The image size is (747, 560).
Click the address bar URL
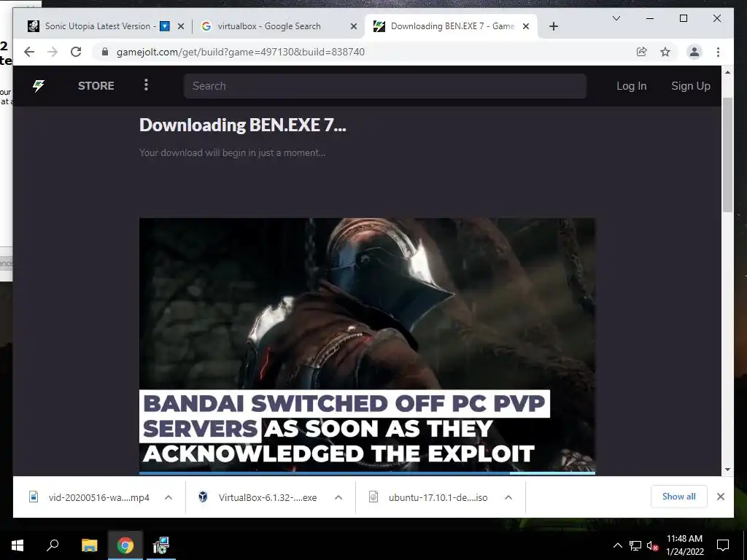tap(241, 52)
